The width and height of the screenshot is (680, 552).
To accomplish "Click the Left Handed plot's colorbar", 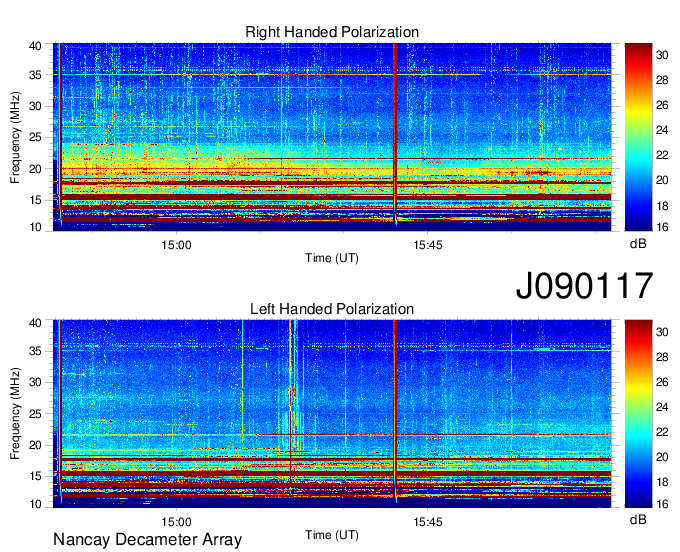I will click(638, 414).
